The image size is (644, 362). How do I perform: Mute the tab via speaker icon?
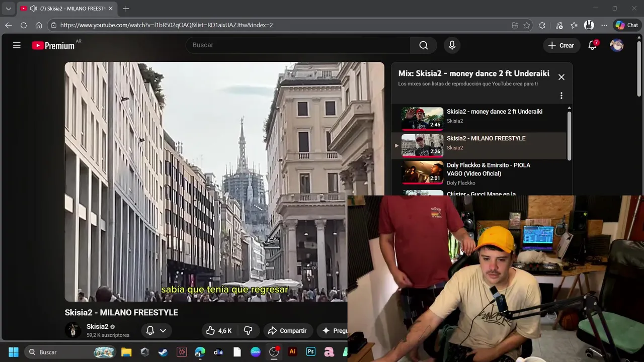click(x=33, y=9)
